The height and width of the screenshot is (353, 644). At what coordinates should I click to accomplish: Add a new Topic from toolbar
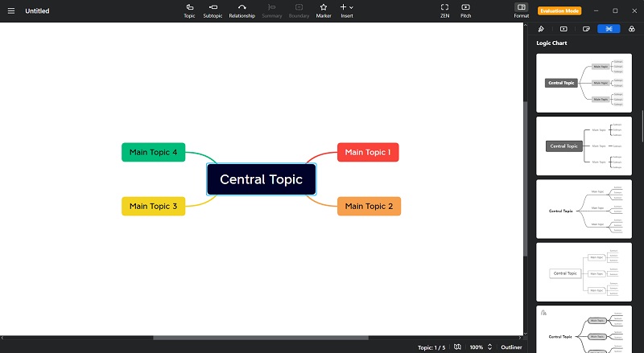point(189,11)
